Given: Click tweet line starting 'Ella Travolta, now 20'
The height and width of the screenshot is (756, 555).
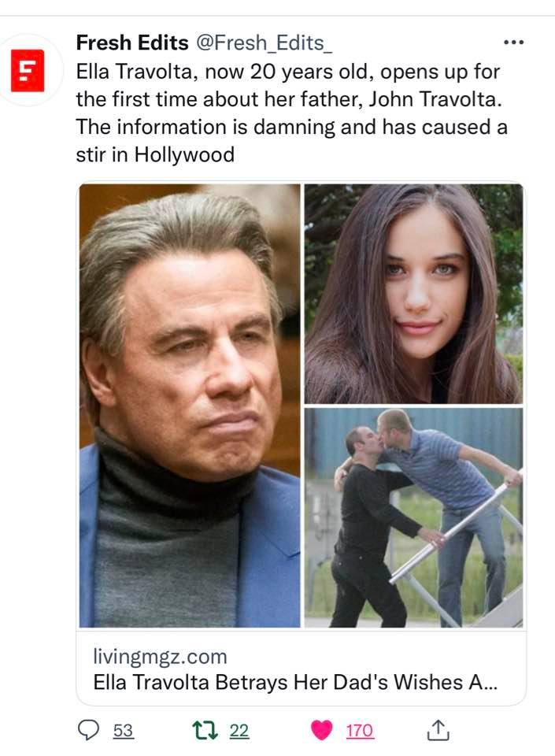Looking at the screenshot, I should pos(288,72).
